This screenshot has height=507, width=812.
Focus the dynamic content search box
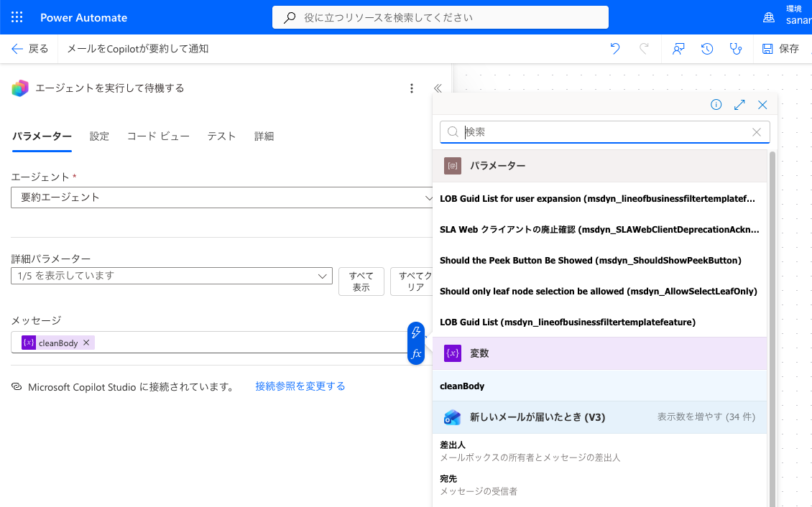coord(604,132)
